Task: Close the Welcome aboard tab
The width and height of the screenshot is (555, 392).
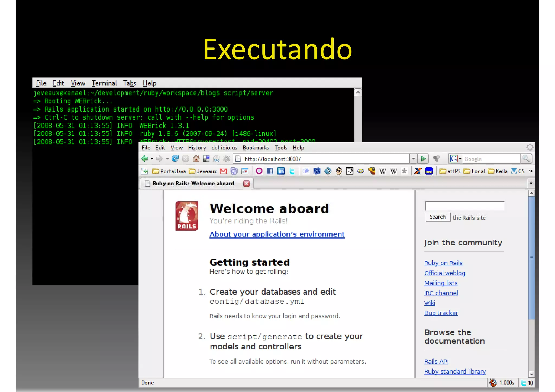Action: pyautogui.click(x=246, y=184)
